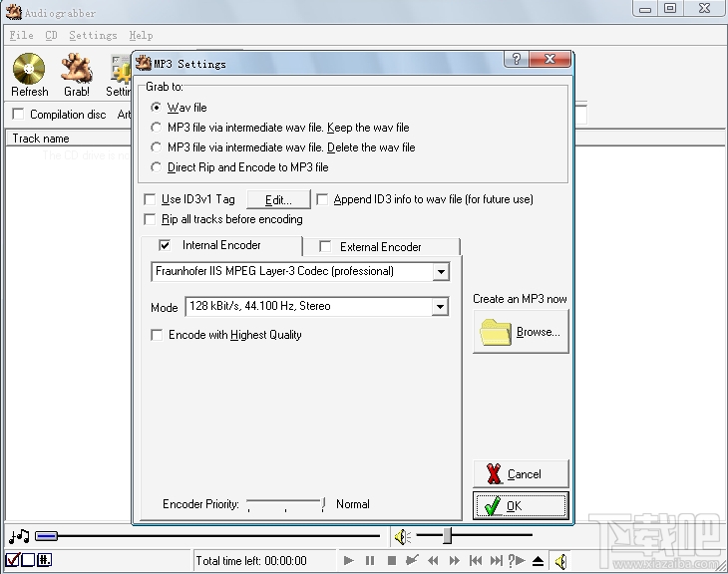Click the eject CD button
This screenshot has width=728, height=574.
pos(538,560)
